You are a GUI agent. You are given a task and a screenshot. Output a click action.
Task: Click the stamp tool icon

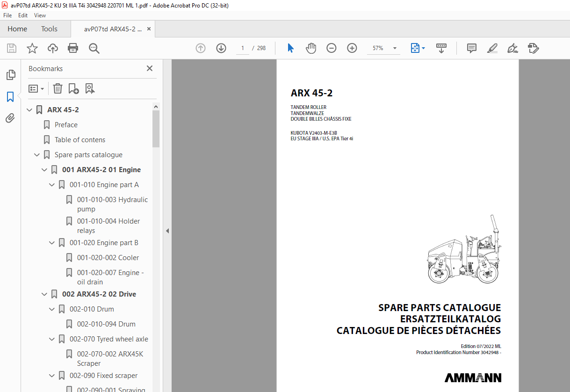pyautogui.click(x=534, y=48)
